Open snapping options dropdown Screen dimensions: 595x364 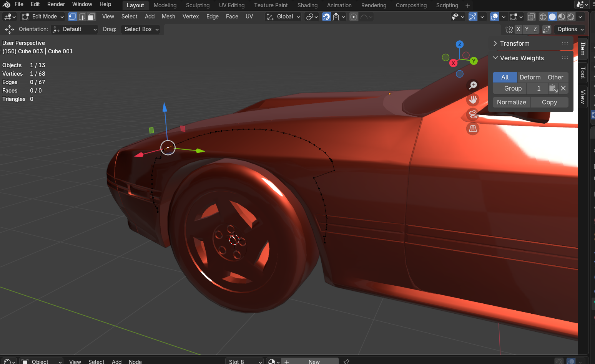coord(339,17)
